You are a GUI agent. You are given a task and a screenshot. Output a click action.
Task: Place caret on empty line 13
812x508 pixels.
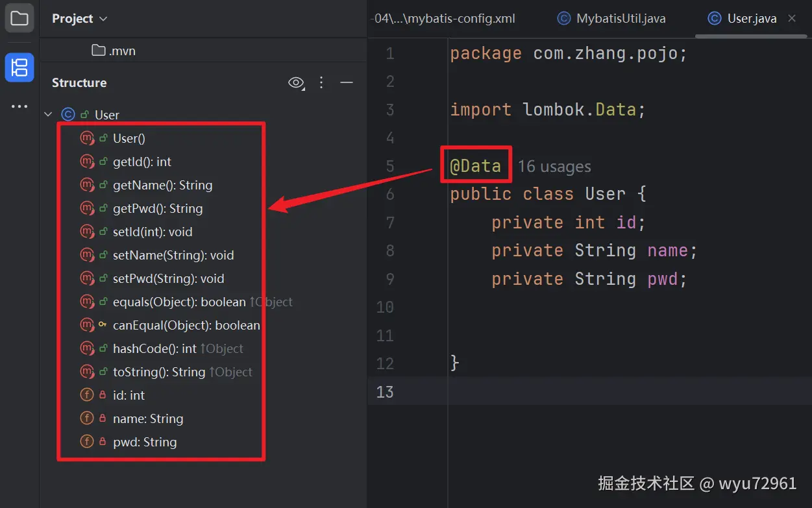[630, 392]
